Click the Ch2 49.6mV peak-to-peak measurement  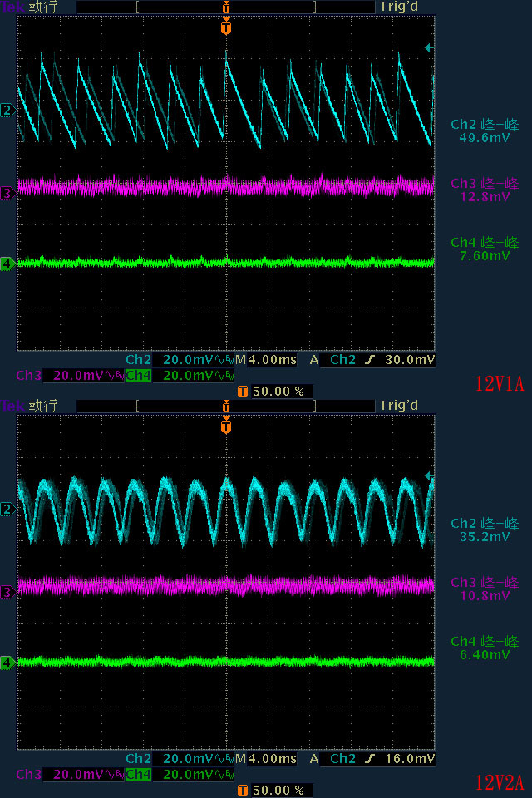485,131
